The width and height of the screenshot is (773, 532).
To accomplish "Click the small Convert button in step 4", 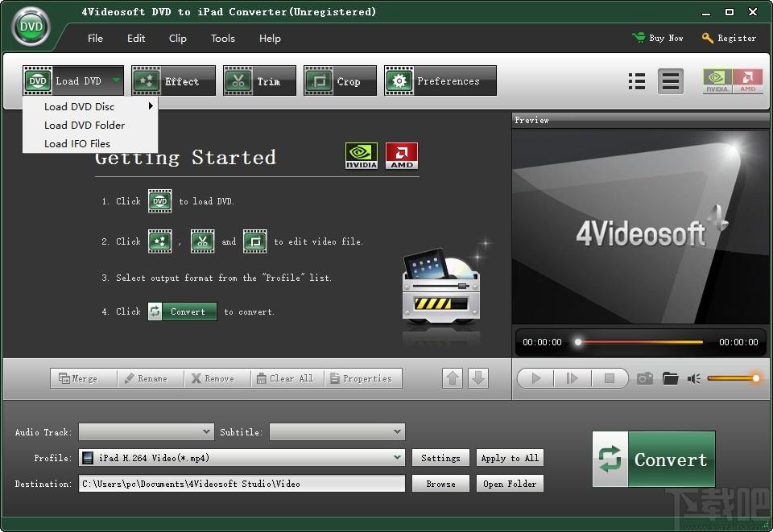I will pyautogui.click(x=183, y=311).
